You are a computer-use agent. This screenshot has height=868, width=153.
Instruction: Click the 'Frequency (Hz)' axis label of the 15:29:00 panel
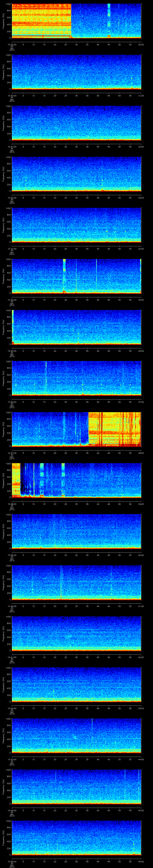pos(3,21)
